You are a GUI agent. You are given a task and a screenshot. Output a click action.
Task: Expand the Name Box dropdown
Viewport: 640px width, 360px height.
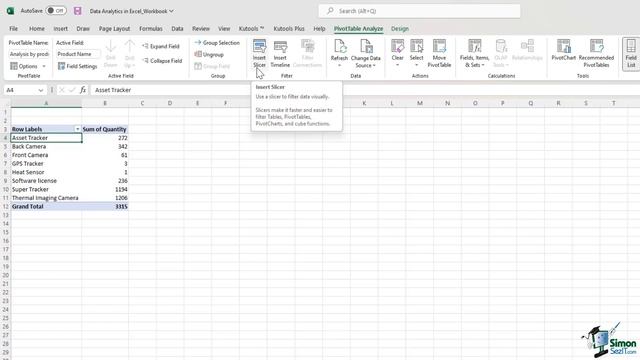pyautogui.click(x=40, y=90)
